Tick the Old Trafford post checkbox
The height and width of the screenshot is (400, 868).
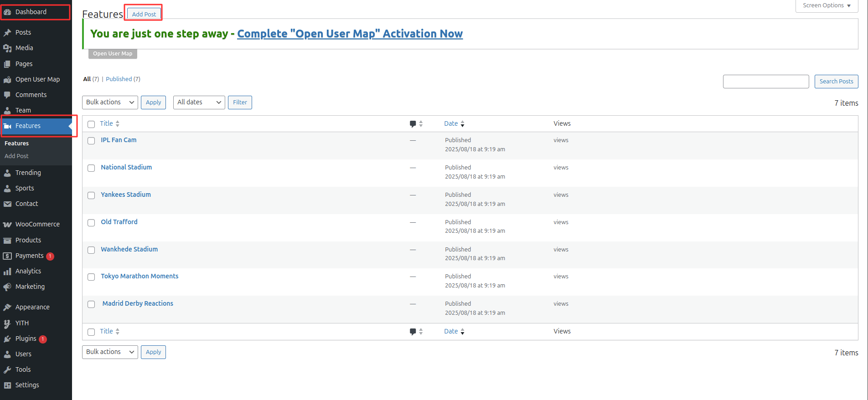(x=91, y=223)
